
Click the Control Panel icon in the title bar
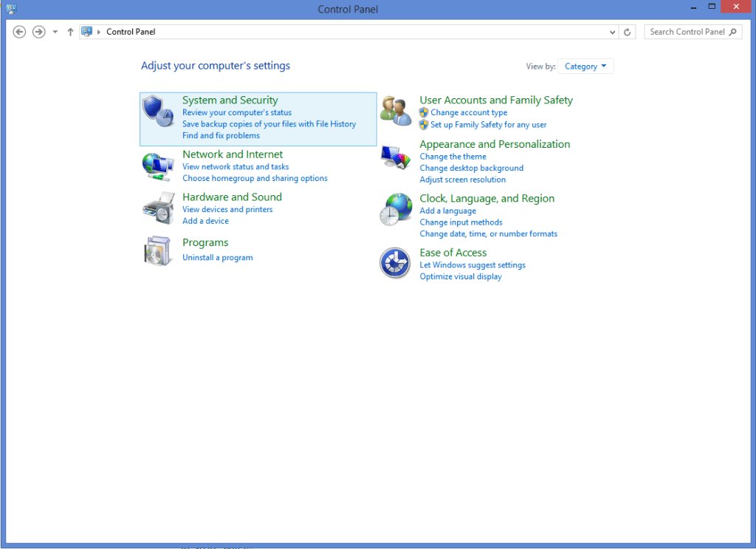tap(11, 9)
